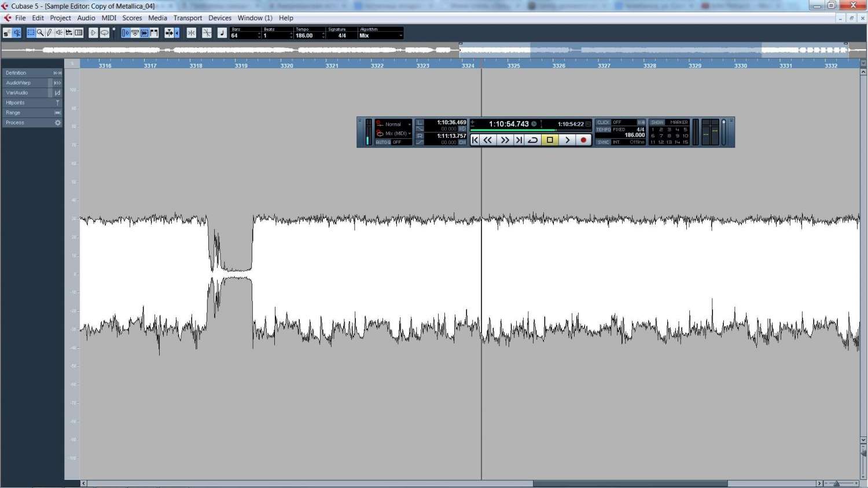Click the Tempo field showing 186.00
The width and height of the screenshot is (868, 488).
click(308, 36)
